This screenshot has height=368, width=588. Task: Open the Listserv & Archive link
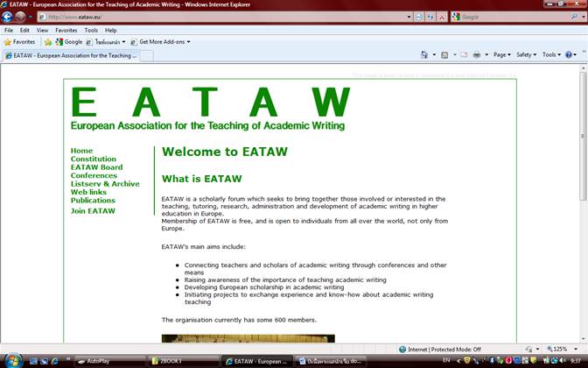105,184
